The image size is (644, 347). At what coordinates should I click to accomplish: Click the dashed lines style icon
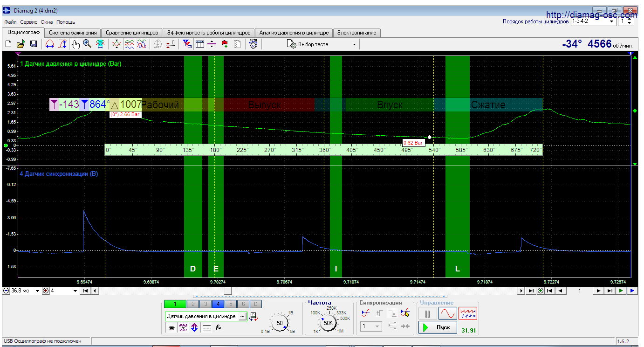click(206, 327)
